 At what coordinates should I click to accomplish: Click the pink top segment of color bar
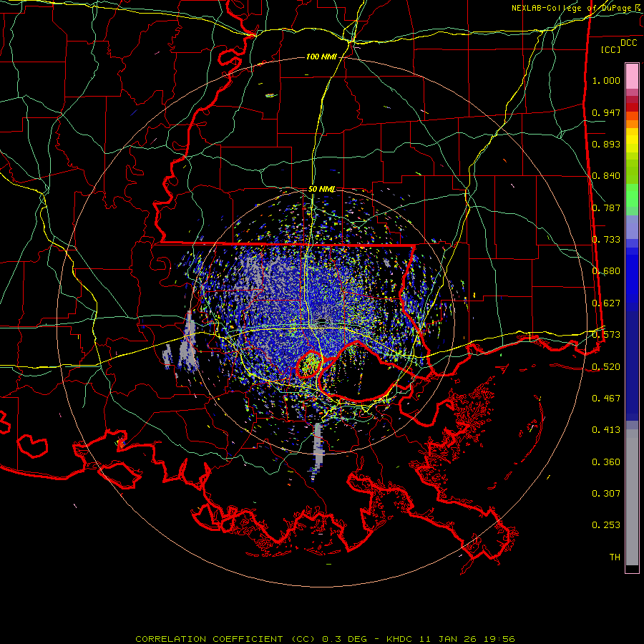point(632,77)
